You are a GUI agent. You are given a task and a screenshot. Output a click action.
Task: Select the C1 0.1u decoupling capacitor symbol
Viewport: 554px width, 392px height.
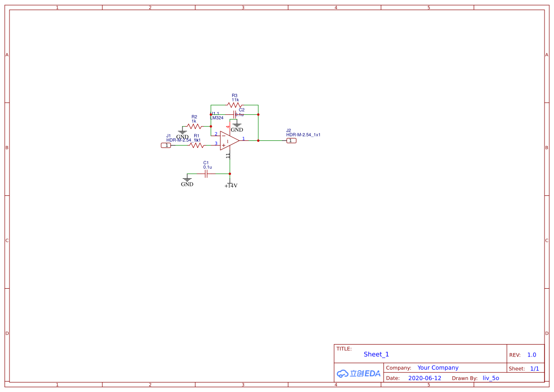pos(206,174)
